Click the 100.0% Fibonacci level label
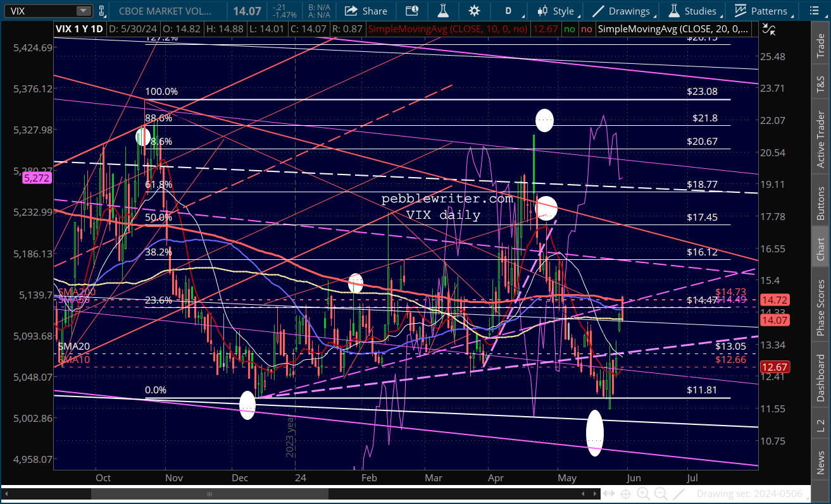This screenshot has height=504, width=831. 161,92
